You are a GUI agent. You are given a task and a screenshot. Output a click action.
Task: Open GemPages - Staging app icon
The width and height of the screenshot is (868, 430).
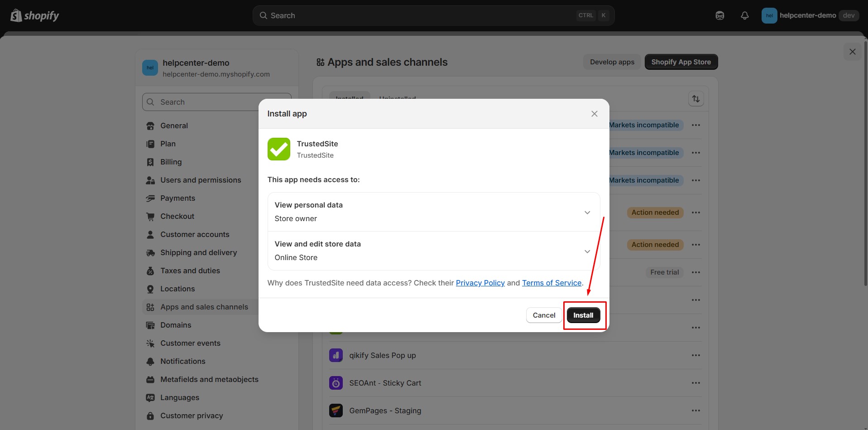click(x=336, y=411)
